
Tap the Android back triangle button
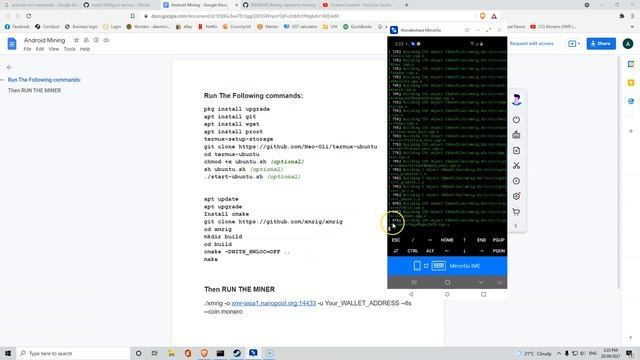pyautogui.click(x=411, y=294)
